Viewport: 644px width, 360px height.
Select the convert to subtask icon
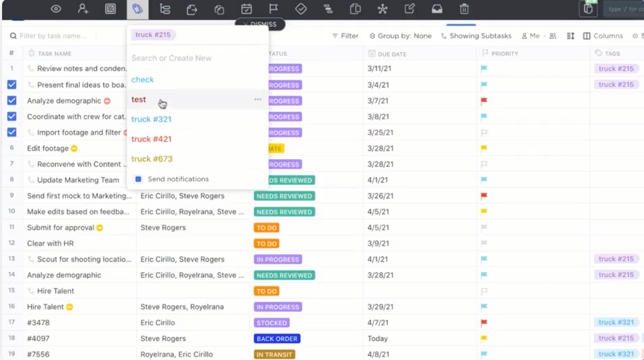pos(165,9)
